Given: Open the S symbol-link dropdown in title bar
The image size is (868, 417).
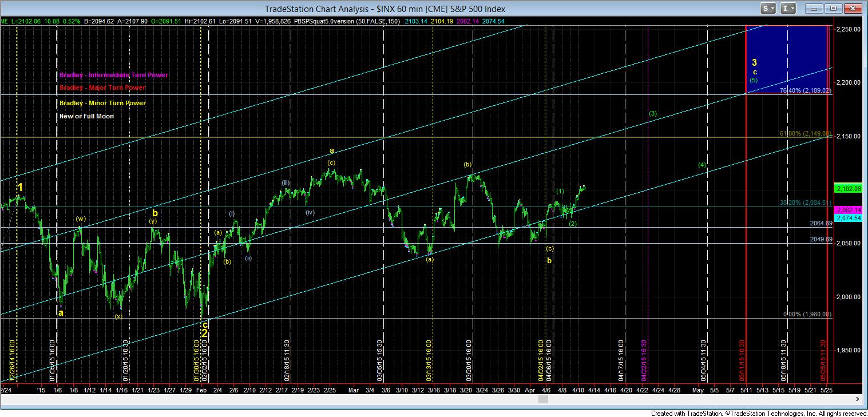Looking at the screenshot, I should 768,9.
